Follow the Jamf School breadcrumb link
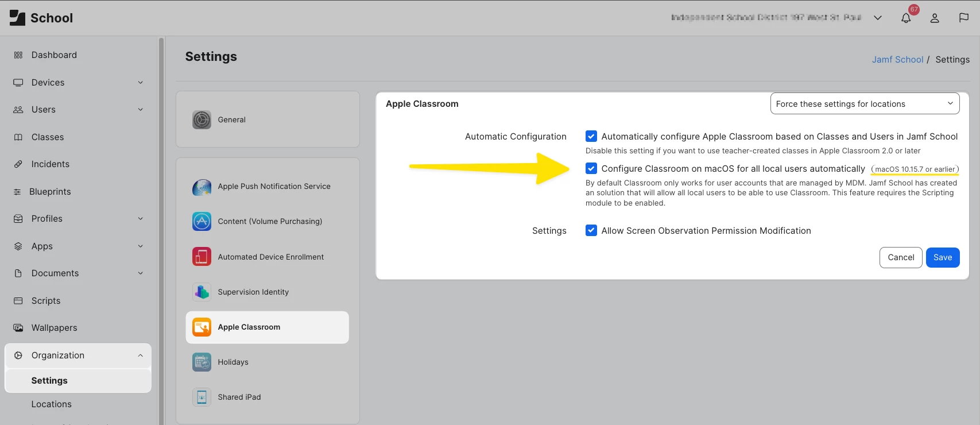The width and height of the screenshot is (980, 425). coord(897,60)
